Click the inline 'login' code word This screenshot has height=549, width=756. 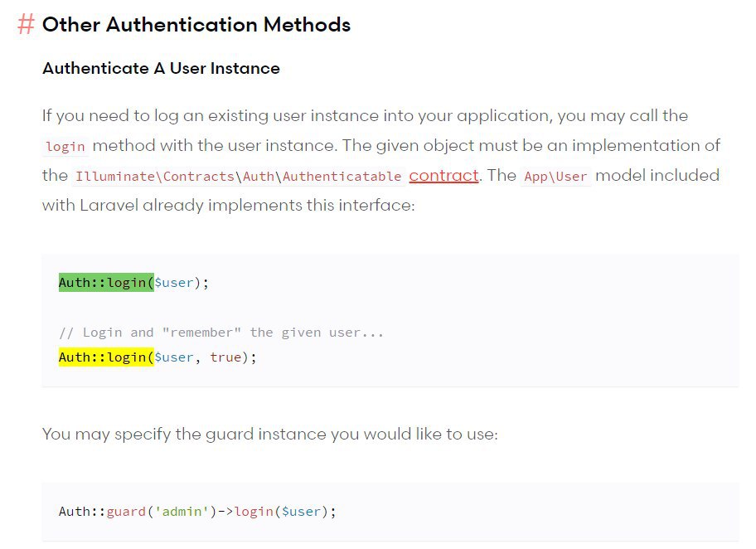click(x=65, y=146)
